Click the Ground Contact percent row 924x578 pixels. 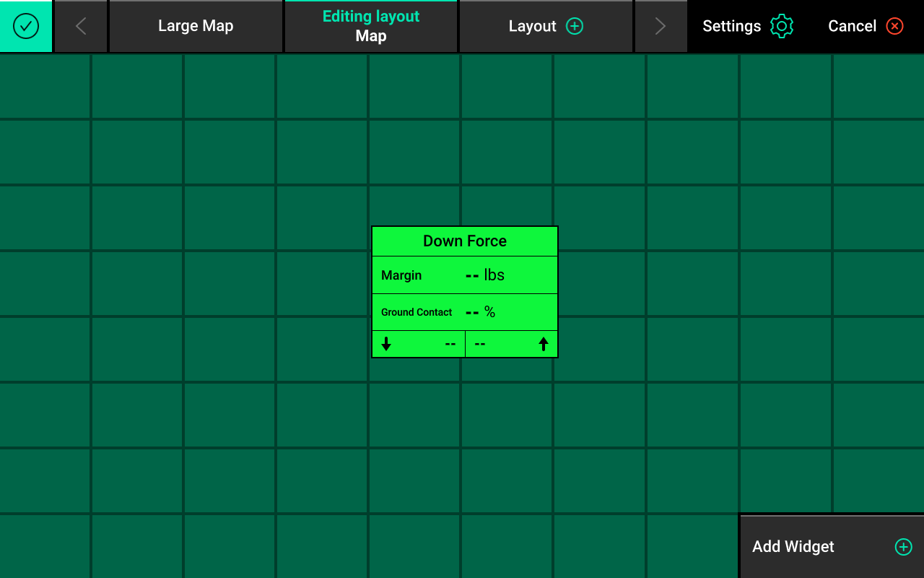point(465,312)
